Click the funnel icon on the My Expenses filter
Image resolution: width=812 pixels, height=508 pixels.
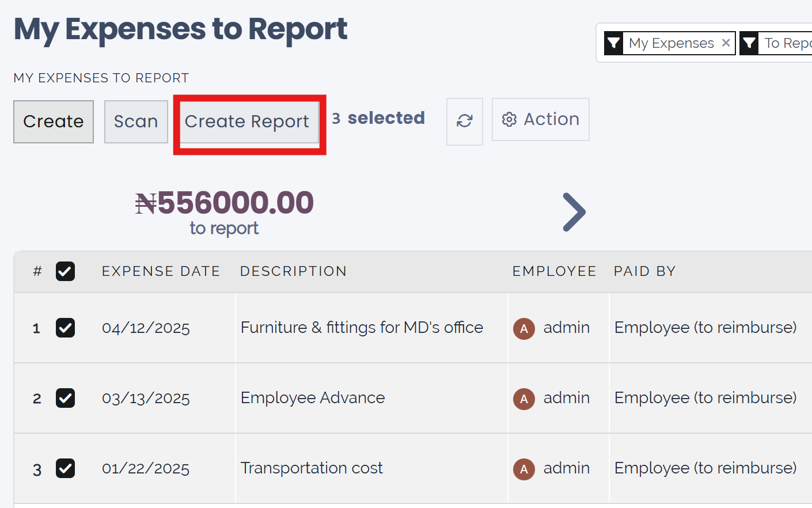pos(613,43)
